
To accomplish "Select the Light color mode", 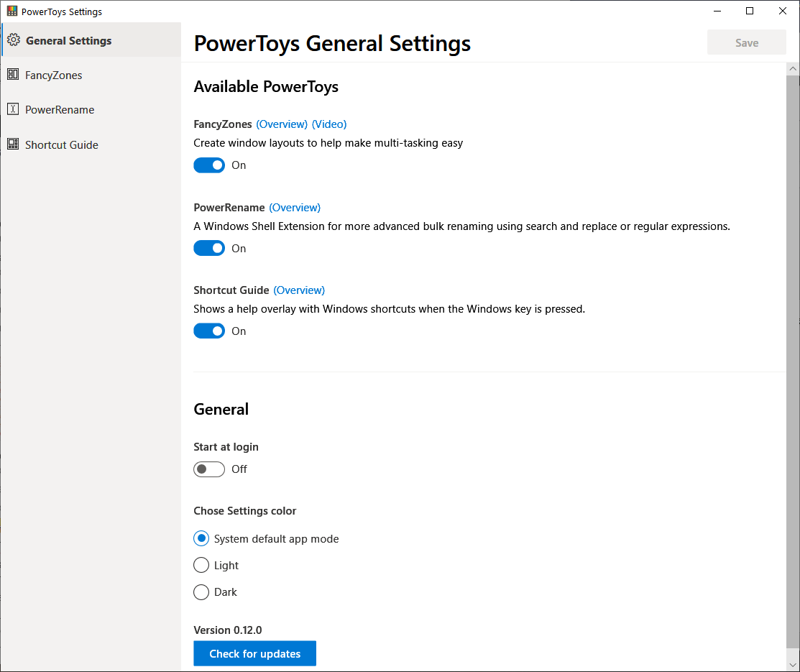I will click(201, 565).
